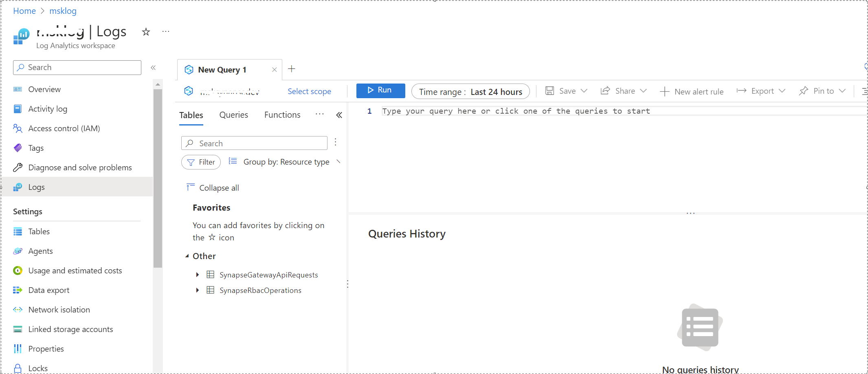Open the more tabs ellipsis in the schema pane
This screenshot has width=868, height=374.
coord(320,114)
